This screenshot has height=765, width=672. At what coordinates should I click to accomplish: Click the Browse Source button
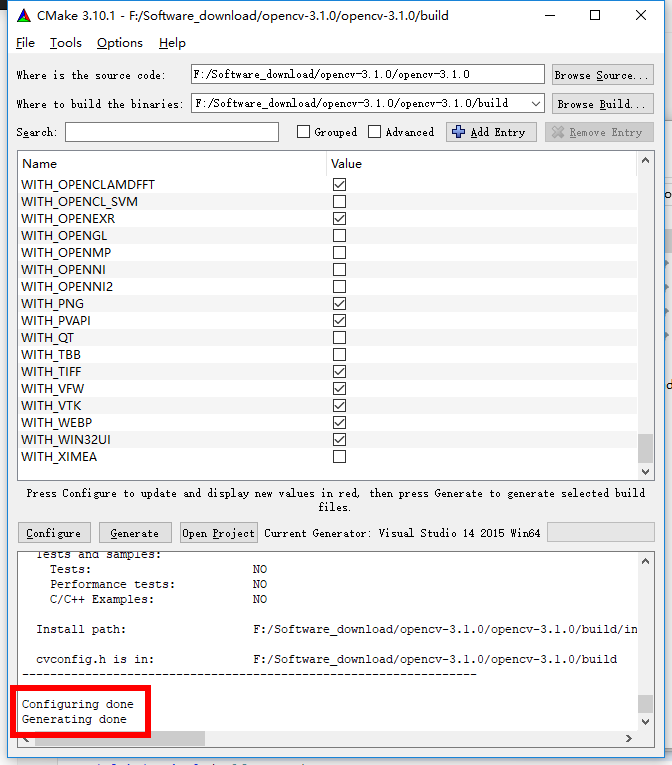[603, 75]
